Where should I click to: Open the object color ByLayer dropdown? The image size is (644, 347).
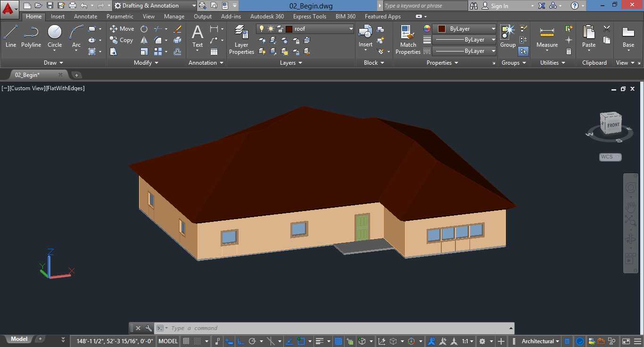tap(465, 29)
